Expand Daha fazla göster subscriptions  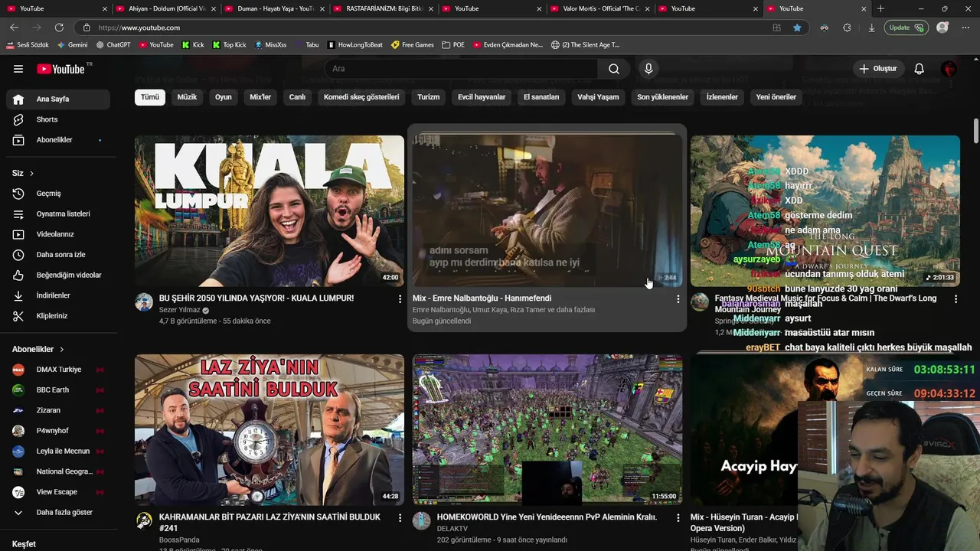(x=58, y=512)
